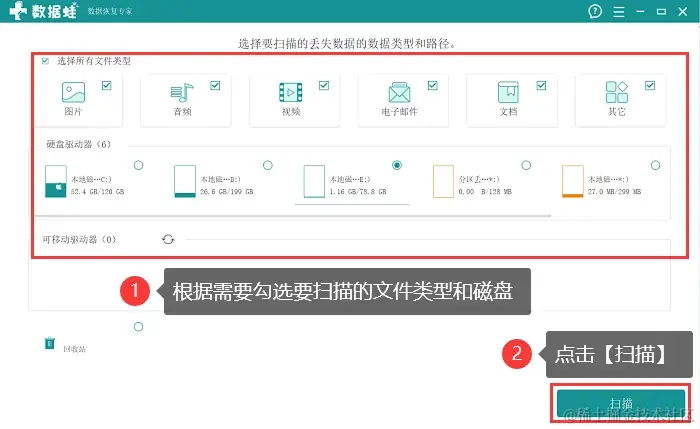This screenshot has height=429, width=700.
Task: Uncheck the 电子邮件 file type checkbox
Action: coord(433,85)
